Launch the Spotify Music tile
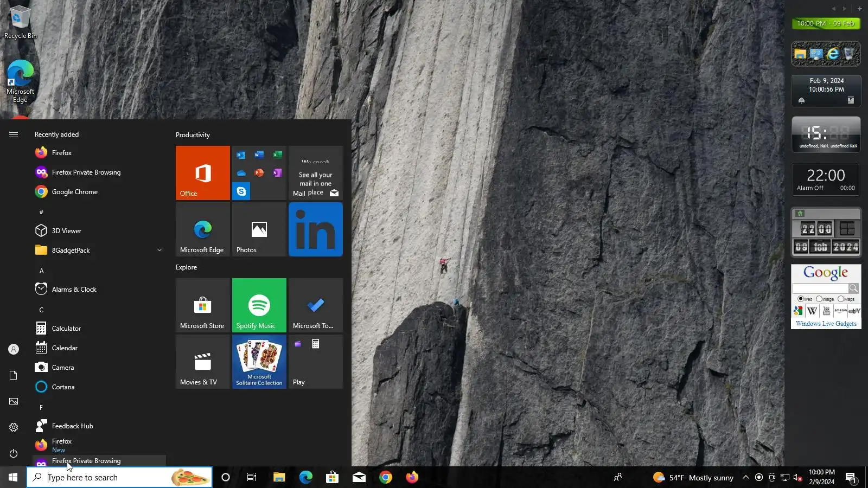 click(x=259, y=305)
